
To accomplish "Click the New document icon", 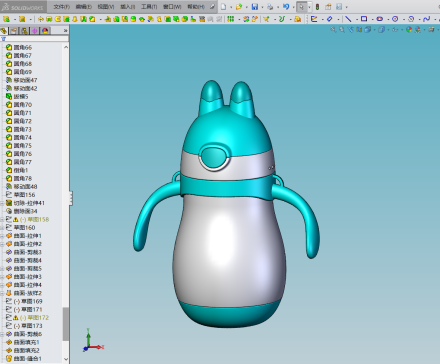I will 224,7.
